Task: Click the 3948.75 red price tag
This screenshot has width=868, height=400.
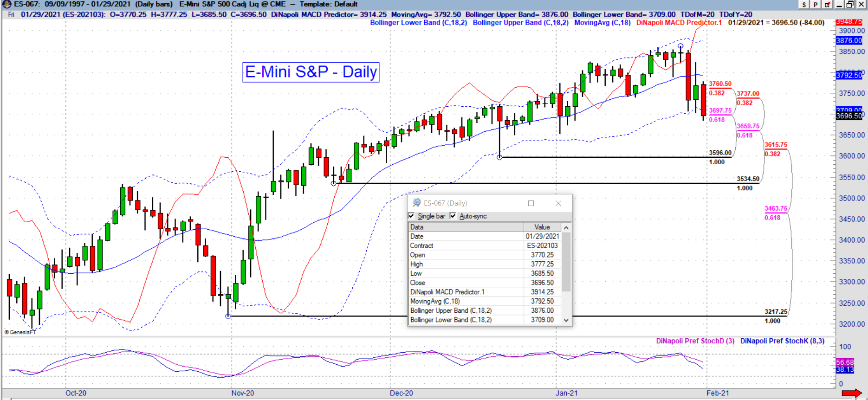Action: point(849,22)
